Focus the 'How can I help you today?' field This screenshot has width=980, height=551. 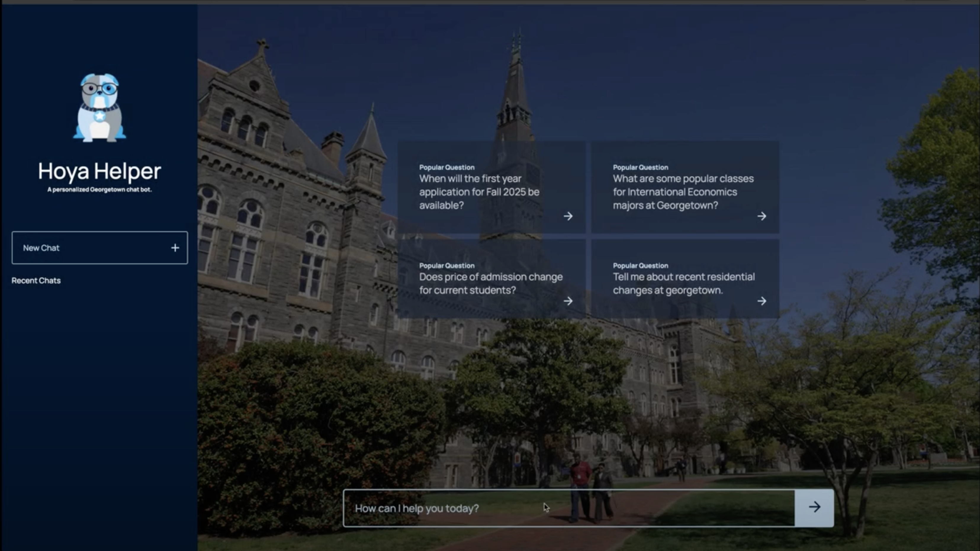pos(569,508)
